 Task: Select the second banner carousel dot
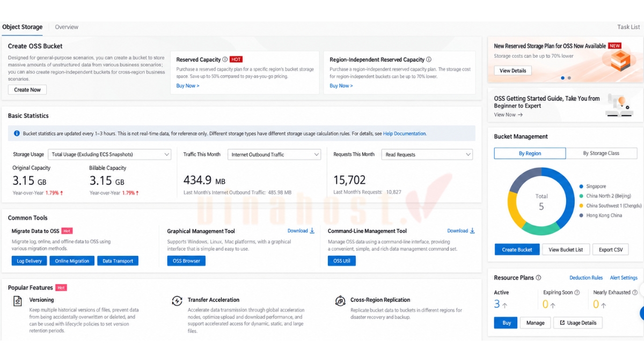[569, 78]
